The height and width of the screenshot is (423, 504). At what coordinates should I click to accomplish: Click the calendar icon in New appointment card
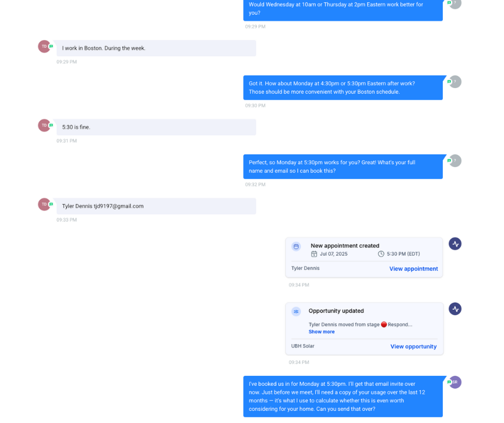tap(296, 246)
